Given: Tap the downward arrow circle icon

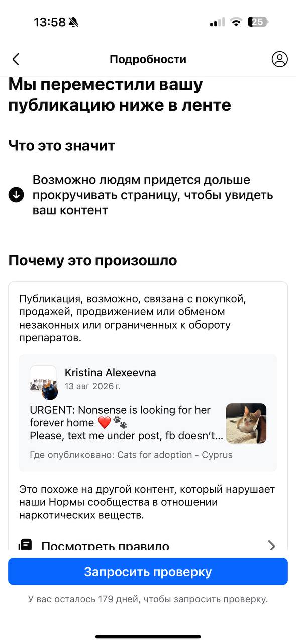Looking at the screenshot, I should click(x=17, y=195).
